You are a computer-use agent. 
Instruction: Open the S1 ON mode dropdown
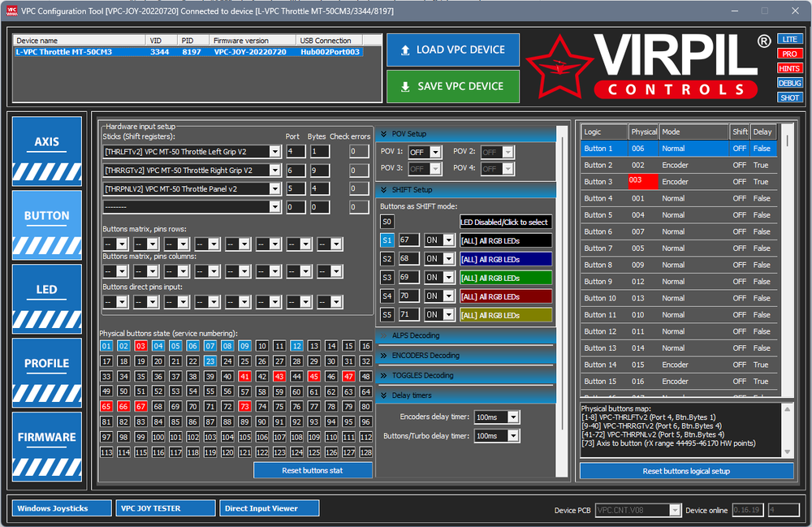449,240
